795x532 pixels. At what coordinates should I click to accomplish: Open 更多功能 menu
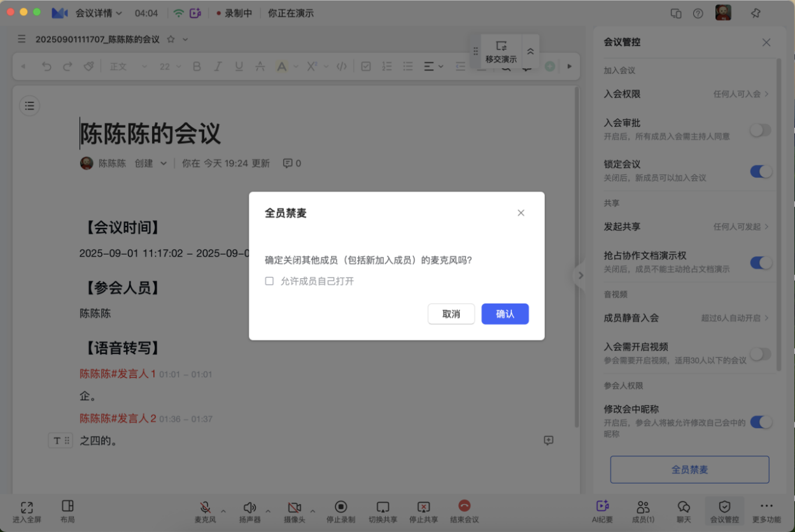pyautogui.click(x=766, y=512)
